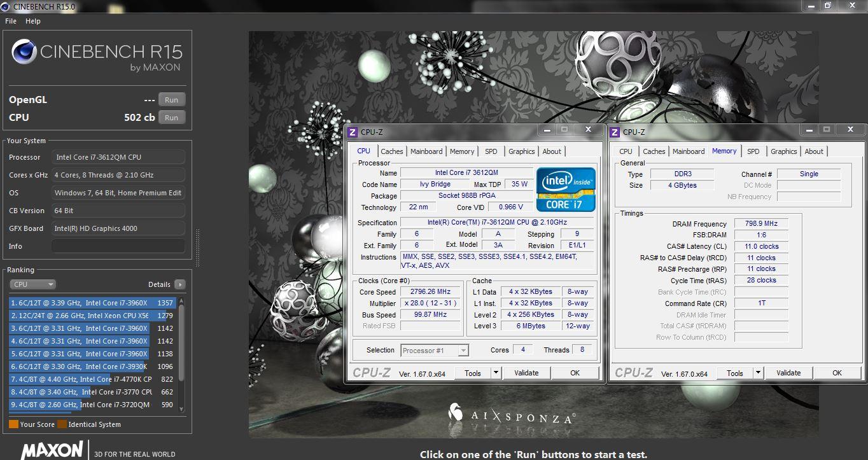
Task: Open Tools dropdown arrow in right CPU-Z
Action: 759,373
